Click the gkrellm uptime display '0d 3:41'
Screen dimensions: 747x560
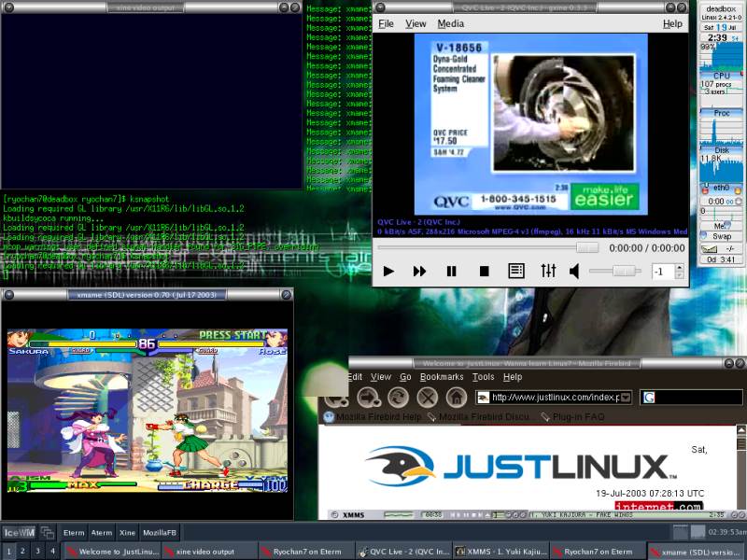721,260
